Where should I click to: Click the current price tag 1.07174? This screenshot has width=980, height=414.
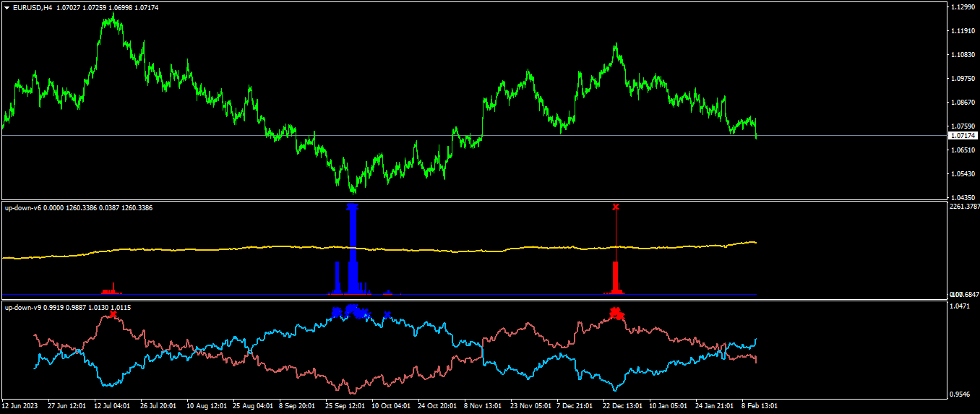coord(963,135)
